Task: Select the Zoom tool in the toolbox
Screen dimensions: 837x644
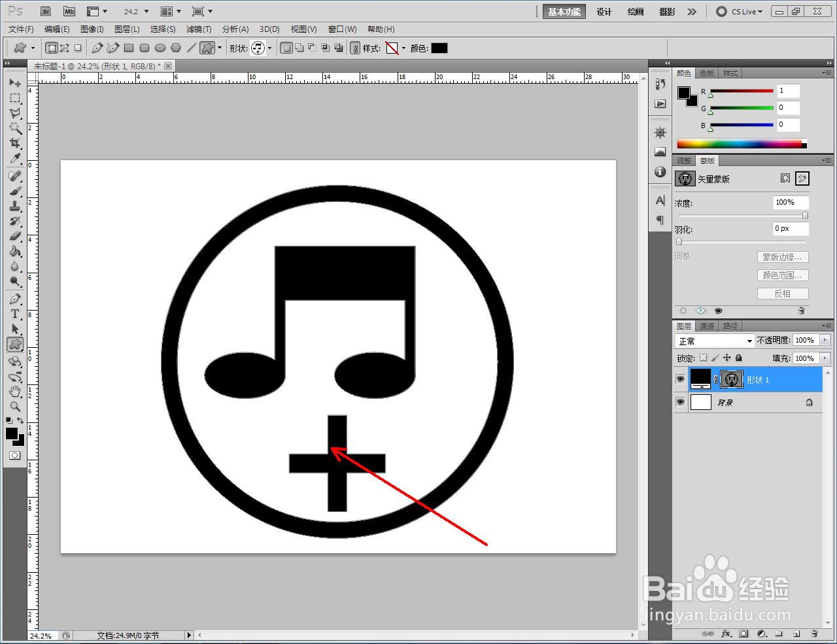Action: pos(15,407)
